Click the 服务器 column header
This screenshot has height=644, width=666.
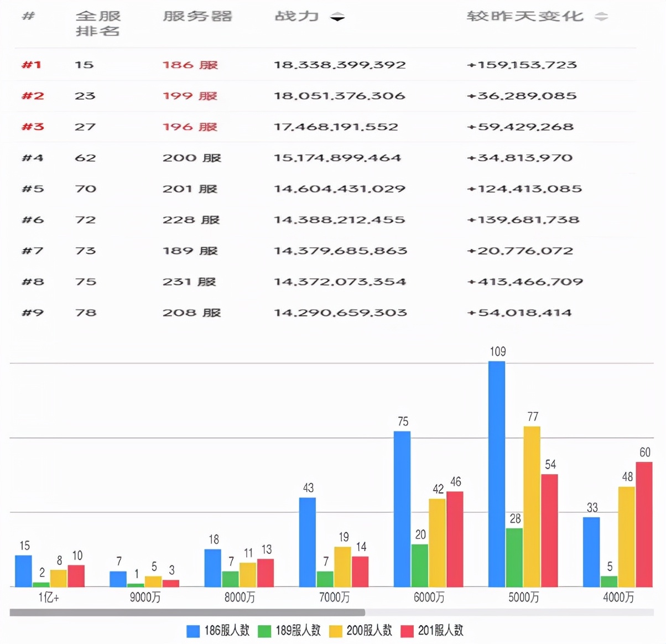click(197, 16)
